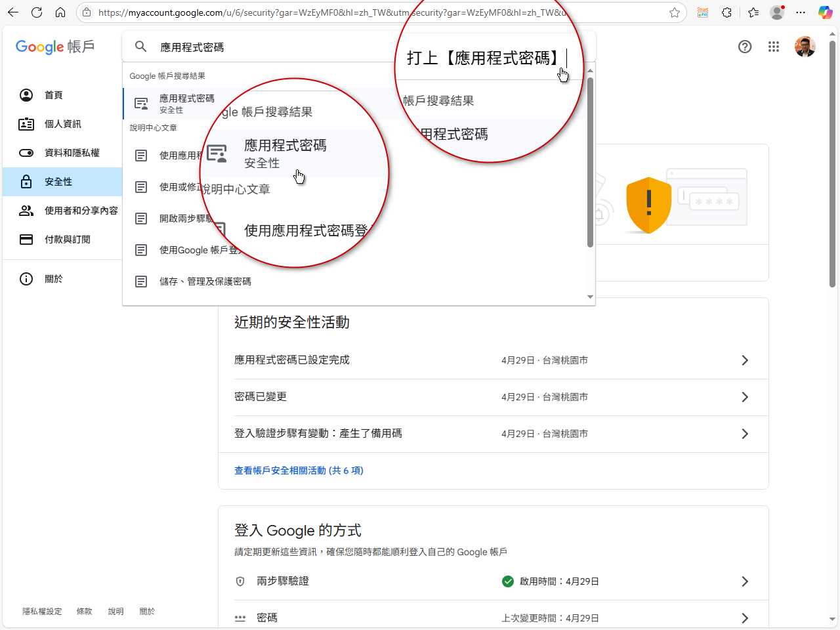The height and width of the screenshot is (630, 840).
Task: Expand the 密碼 sign-in row chevron
Action: [x=745, y=618]
